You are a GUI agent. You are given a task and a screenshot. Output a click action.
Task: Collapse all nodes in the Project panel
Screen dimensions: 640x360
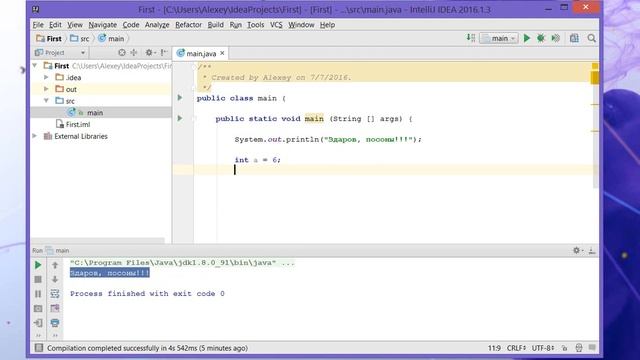click(x=133, y=53)
